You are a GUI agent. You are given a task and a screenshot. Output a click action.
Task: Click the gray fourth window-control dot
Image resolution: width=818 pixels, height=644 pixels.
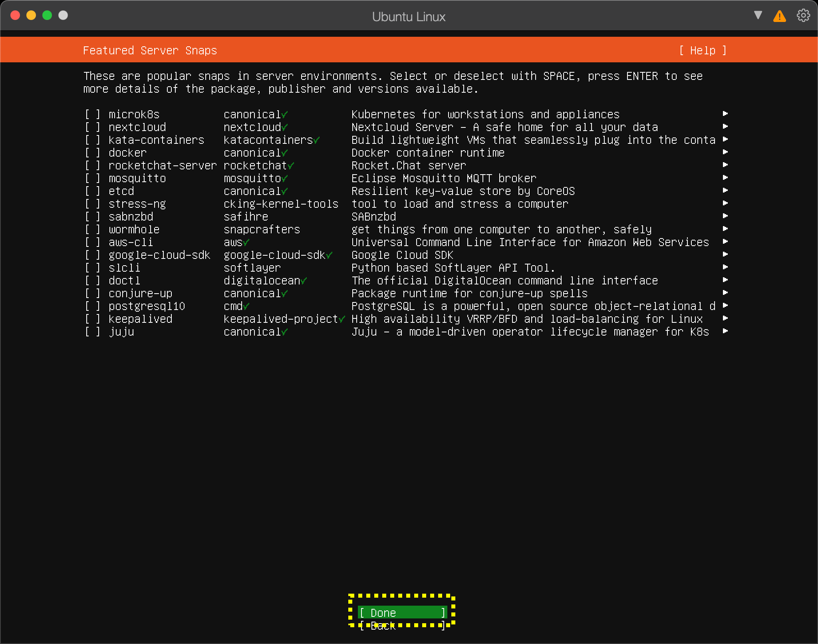(63, 15)
